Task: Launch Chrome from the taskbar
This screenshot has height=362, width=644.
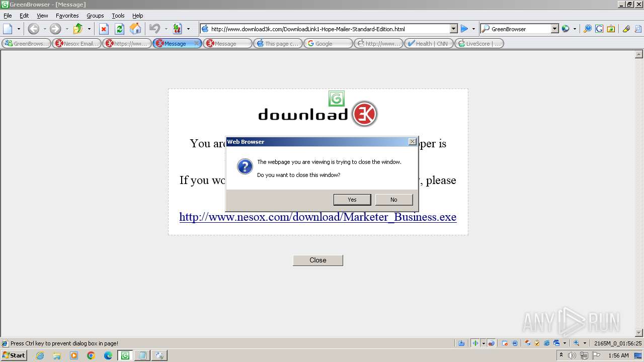Action: pos(91,355)
